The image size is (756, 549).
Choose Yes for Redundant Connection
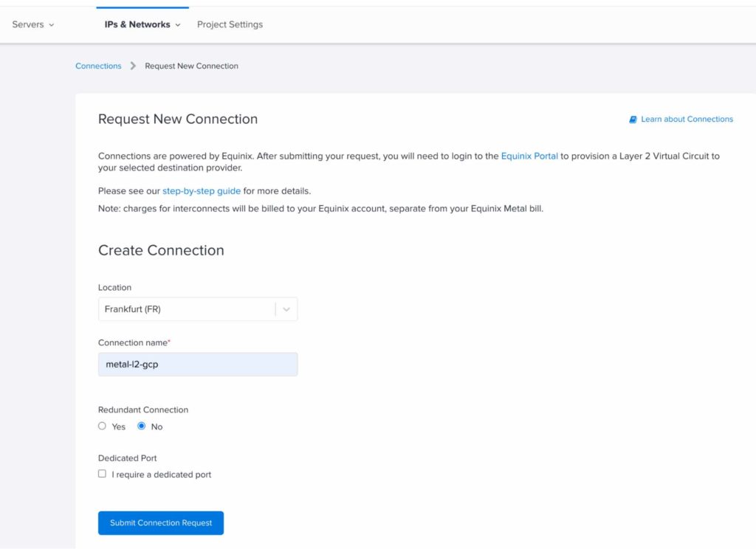pyautogui.click(x=102, y=426)
